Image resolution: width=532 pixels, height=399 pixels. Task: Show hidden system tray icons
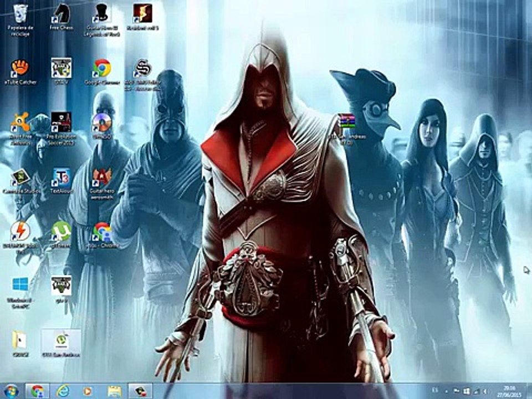click(x=447, y=391)
